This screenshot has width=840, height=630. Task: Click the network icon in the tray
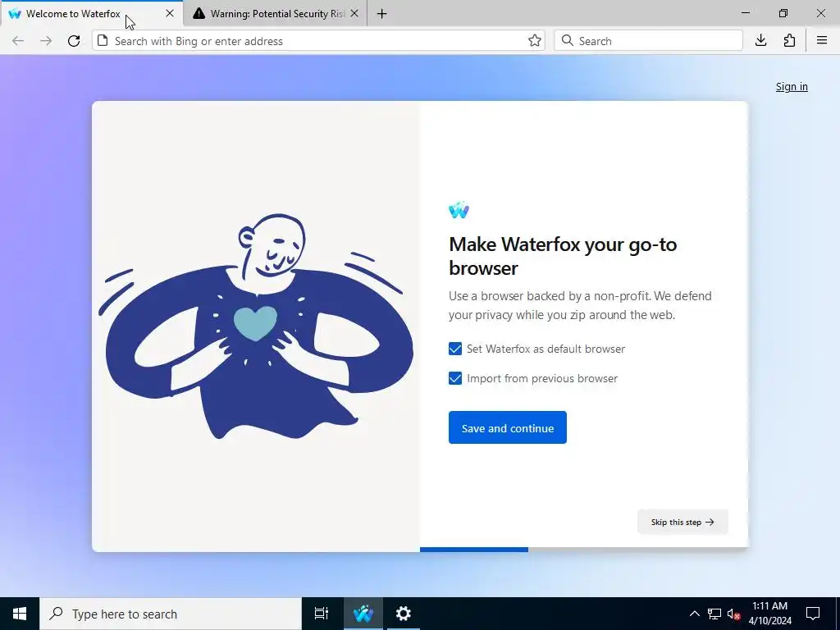714,614
